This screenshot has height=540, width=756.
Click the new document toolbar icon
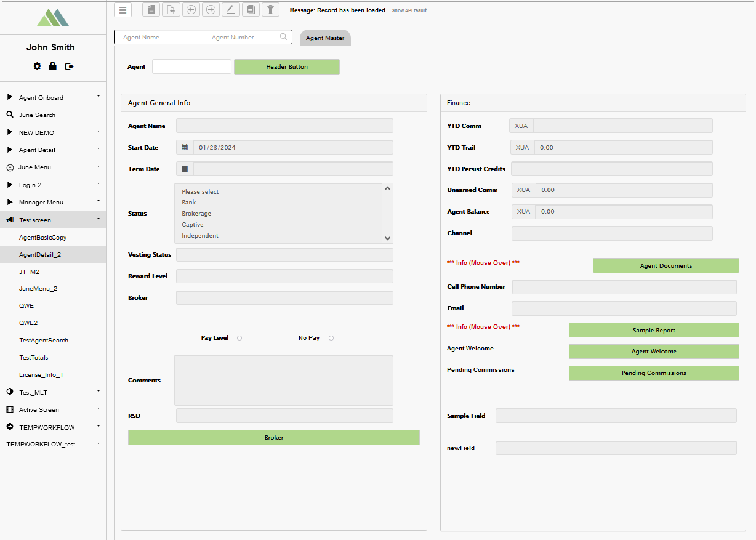pos(151,10)
